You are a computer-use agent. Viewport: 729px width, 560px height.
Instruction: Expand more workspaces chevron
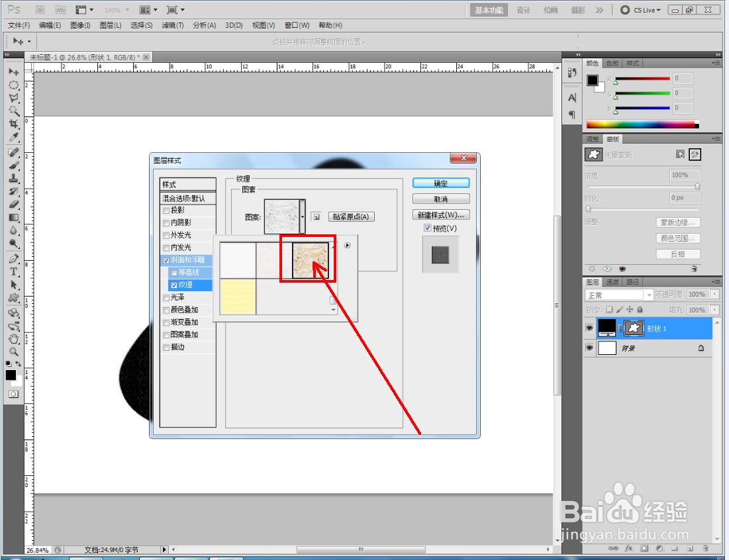coord(599,10)
